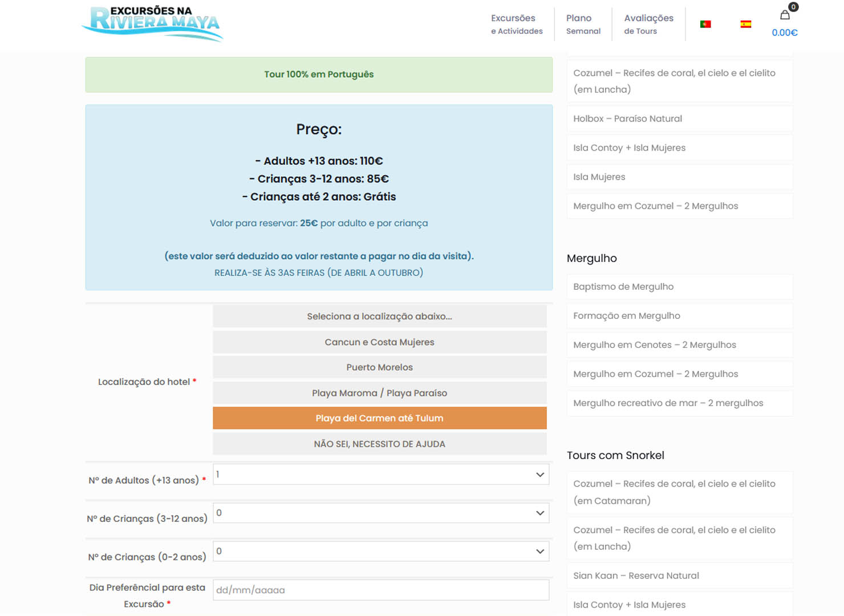Click the preferred excursion date field
Viewport: 844px width, 616px height.
coord(380,590)
